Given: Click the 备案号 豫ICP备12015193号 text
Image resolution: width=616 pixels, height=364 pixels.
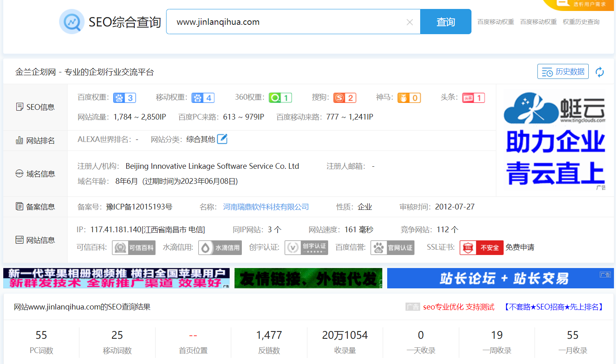Looking at the screenshot, I should coord(139,207).
